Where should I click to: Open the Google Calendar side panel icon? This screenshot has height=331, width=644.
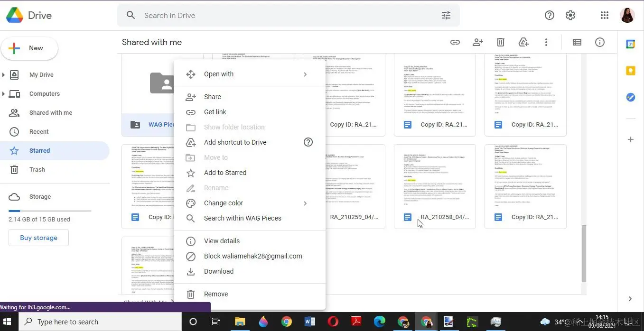tap(630, 44)
